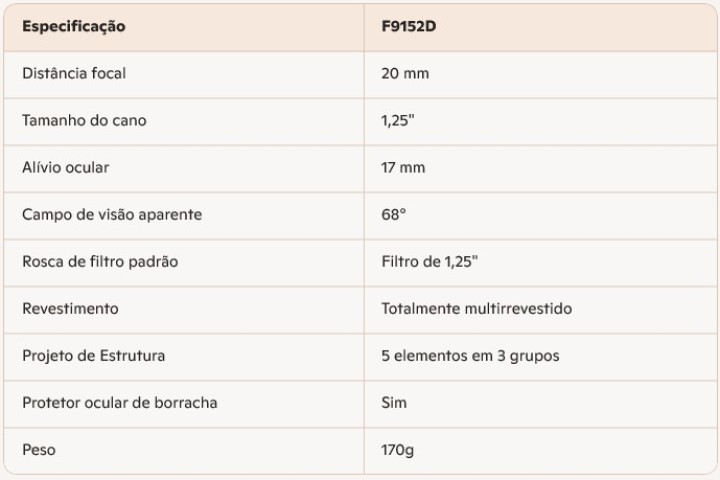Select Protetor ocular de borracha label
The height and width of the screenshot is (480, 720).
(119, 402)
